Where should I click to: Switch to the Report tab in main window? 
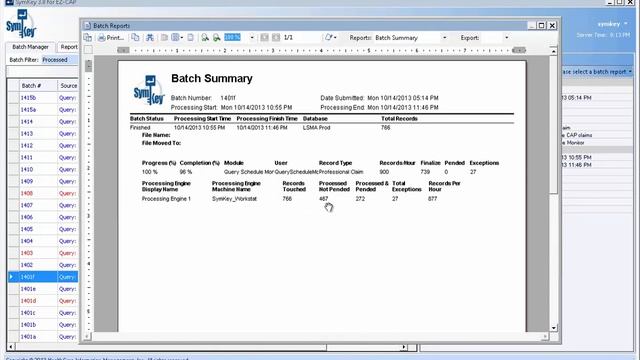69,47
